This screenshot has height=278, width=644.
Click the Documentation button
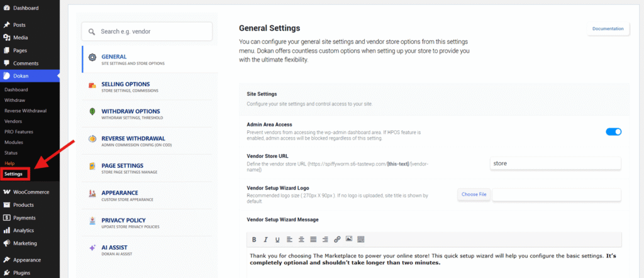(x=608, y=29)
